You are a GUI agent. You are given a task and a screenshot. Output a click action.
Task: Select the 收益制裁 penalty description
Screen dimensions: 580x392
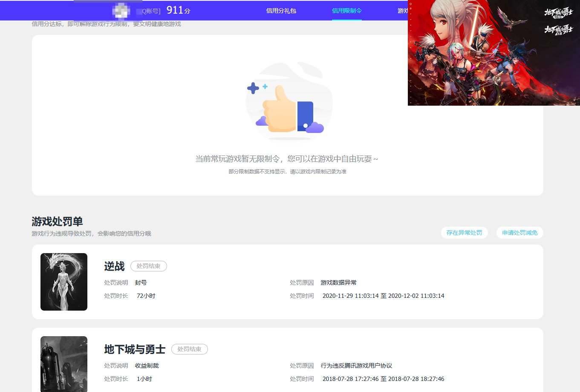147,366
